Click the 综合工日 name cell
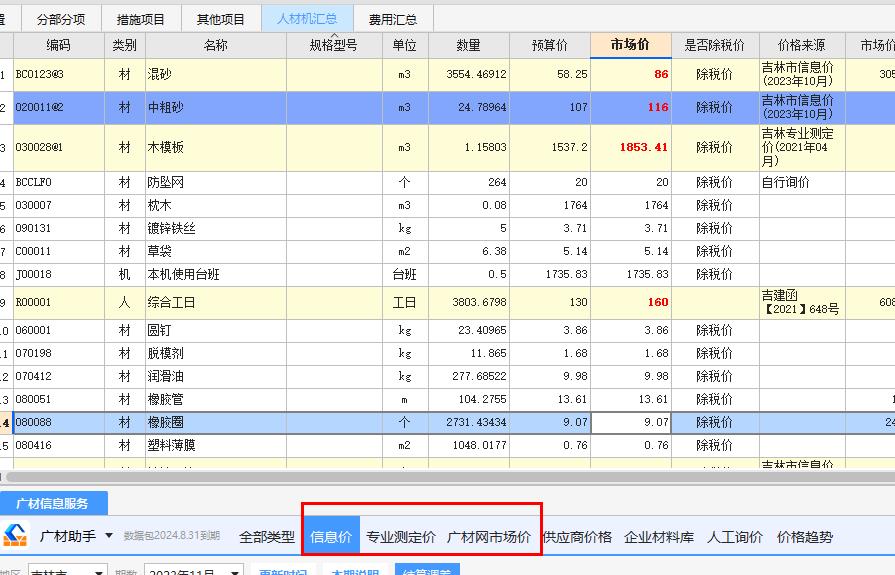The image size is (895, 575). point(216,302)
